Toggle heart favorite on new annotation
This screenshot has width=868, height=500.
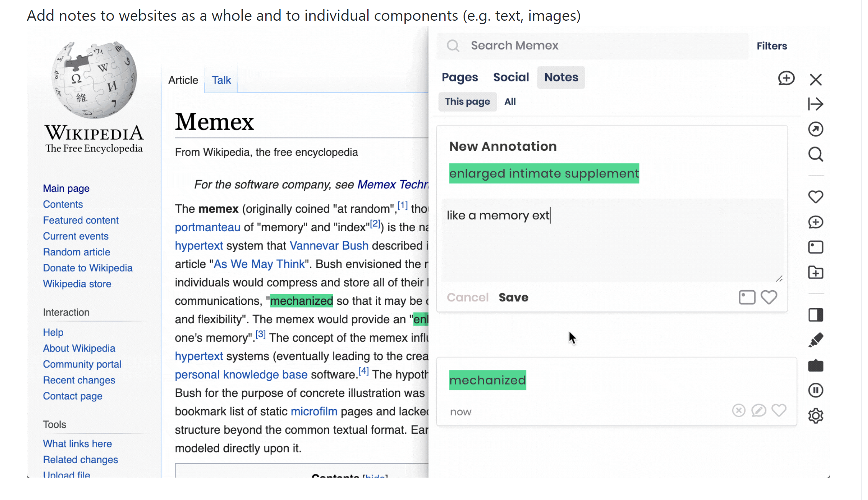point(769,297)
